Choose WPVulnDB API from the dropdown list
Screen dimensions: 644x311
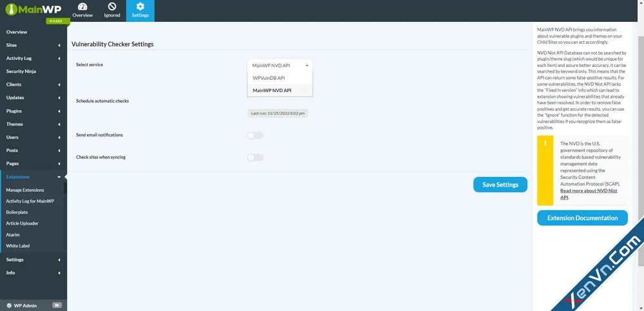[x=279, y=78]
